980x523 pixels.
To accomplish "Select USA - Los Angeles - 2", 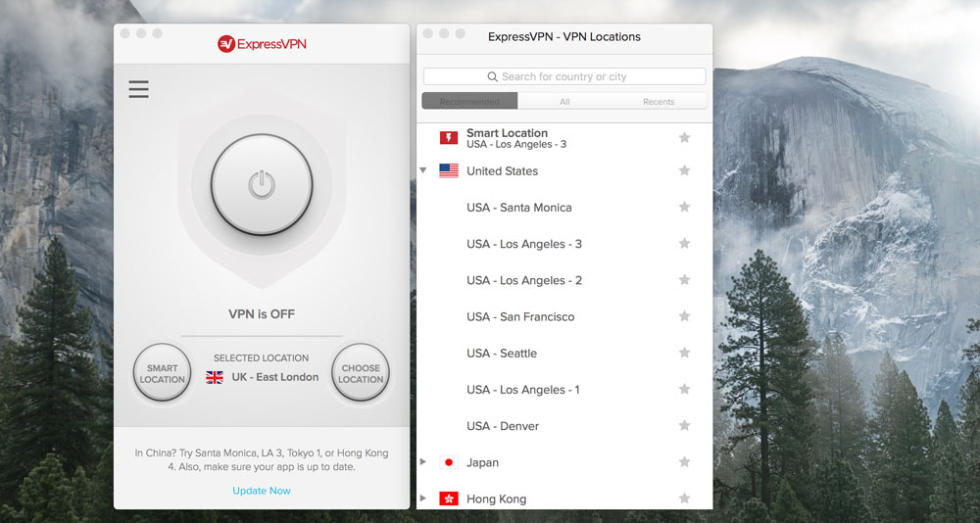I will (x=564, y=280).
